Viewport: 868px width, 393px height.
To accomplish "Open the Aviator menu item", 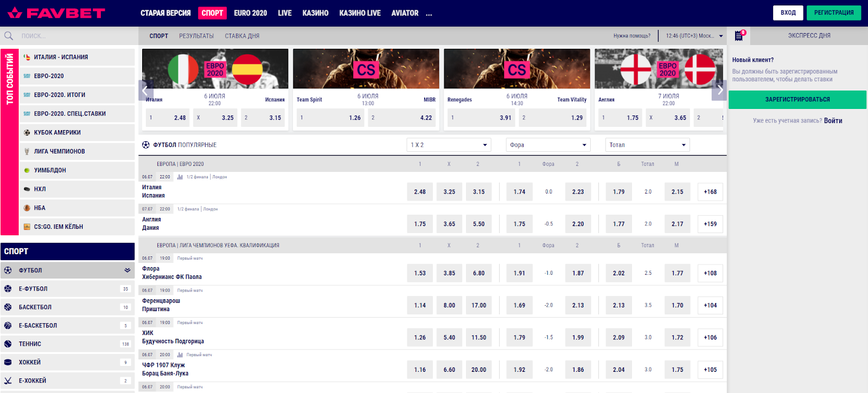I will [405, 13].
